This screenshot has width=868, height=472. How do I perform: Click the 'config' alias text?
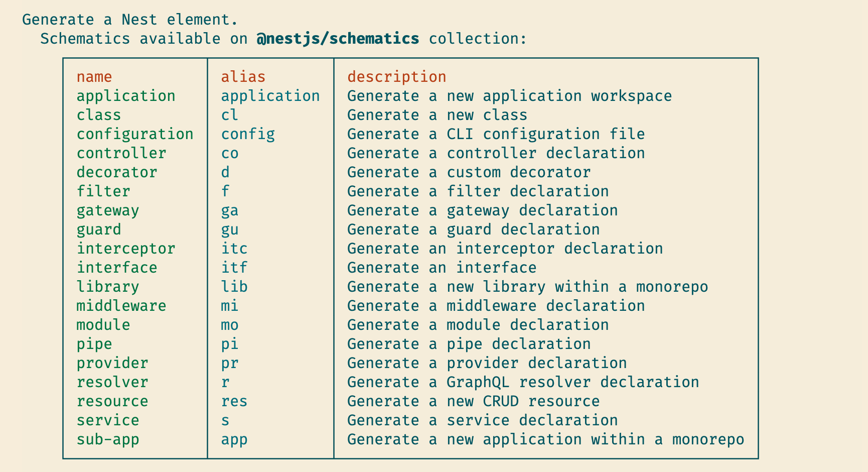click(x=248, y=134)
